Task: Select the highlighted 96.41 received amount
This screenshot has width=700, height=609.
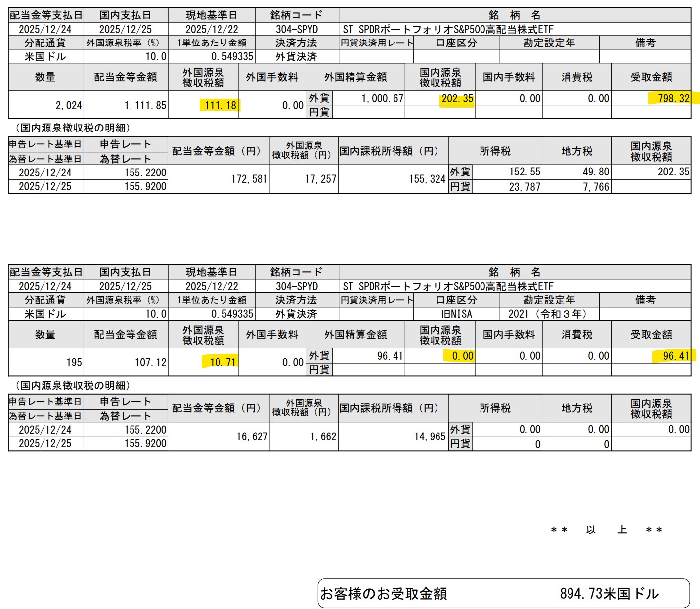Action: tap(675, 356)
